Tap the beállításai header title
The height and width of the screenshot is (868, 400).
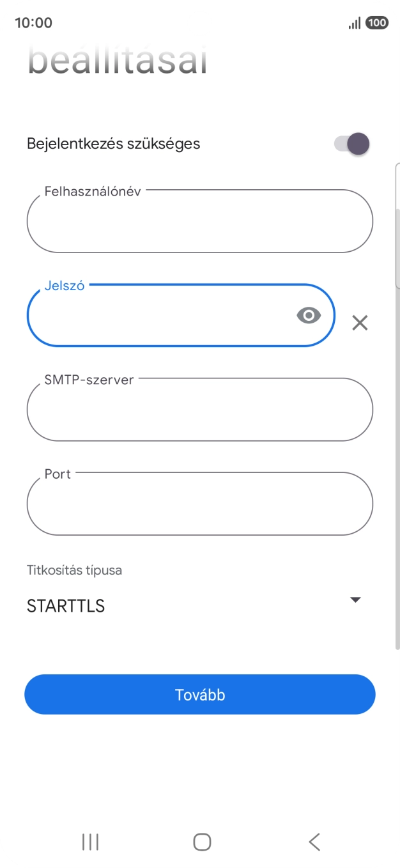(x=116, y=61)
